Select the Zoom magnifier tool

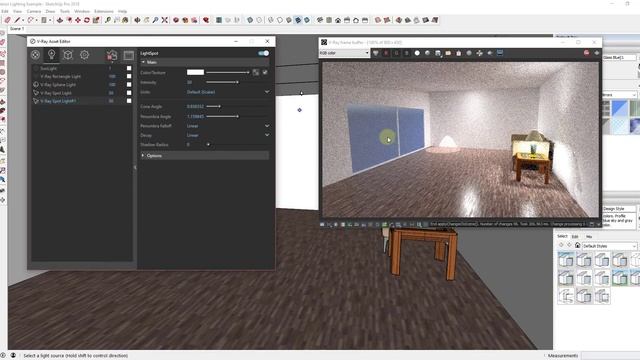pyautogui.click(x=155, y=20)
